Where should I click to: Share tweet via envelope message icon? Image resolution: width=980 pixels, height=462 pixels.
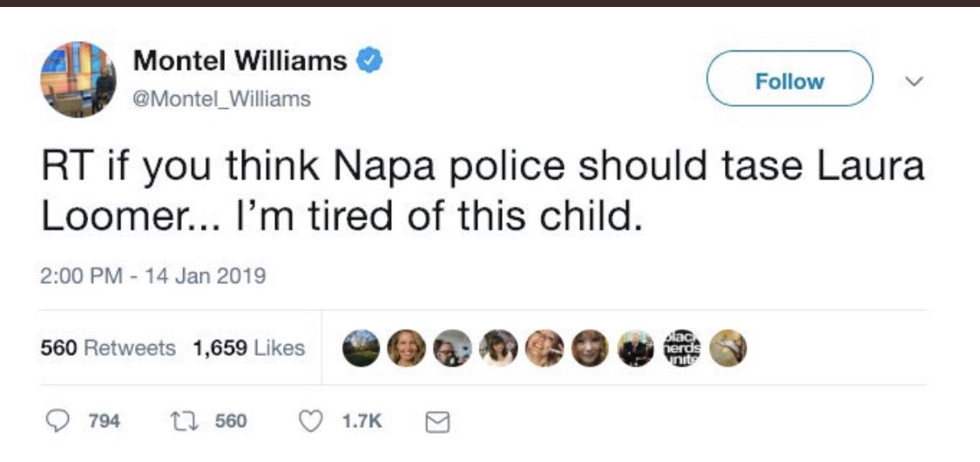point(433,422)
